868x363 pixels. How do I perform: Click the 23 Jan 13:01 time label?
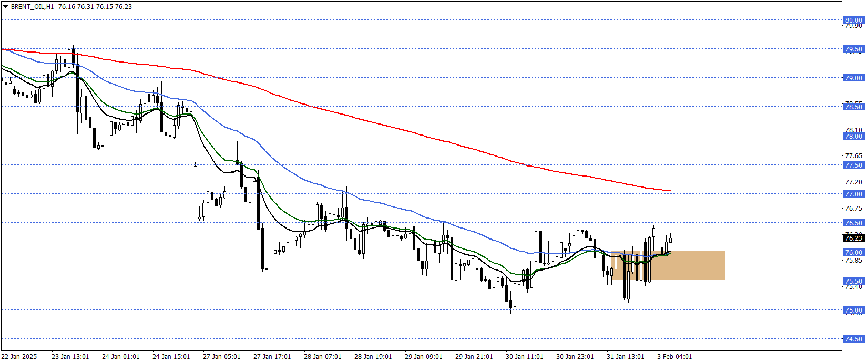tap(70, 356)
